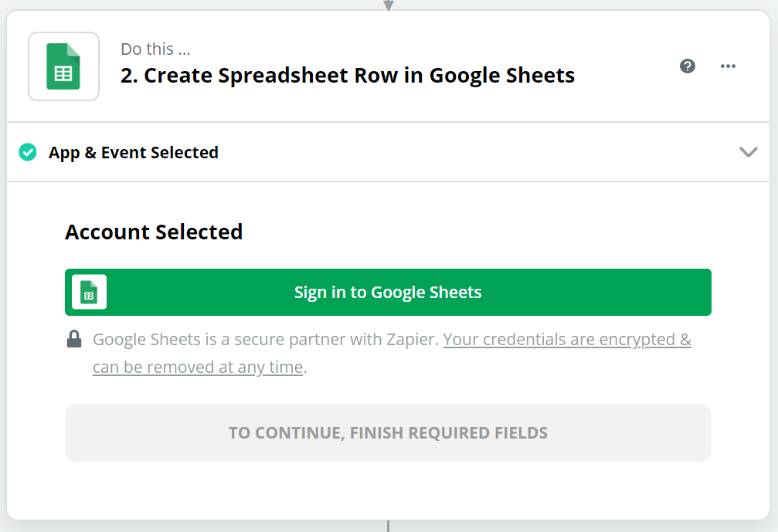Click the App & Event Selected section label
Viewport: 778px width, 532px height.
(x=134, y=153)
